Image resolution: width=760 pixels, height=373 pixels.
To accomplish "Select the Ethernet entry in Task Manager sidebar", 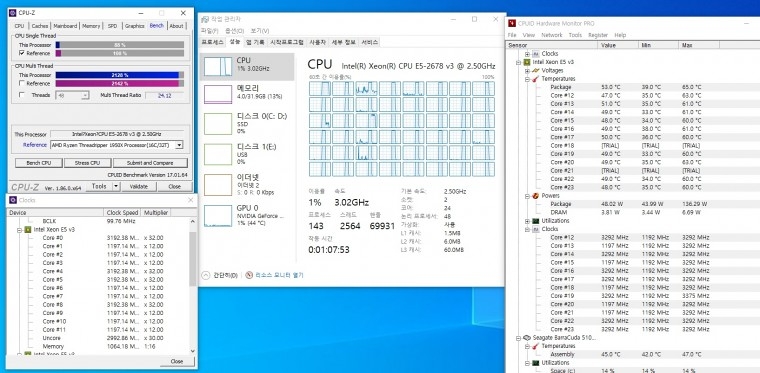I will (x=246, y=185).
